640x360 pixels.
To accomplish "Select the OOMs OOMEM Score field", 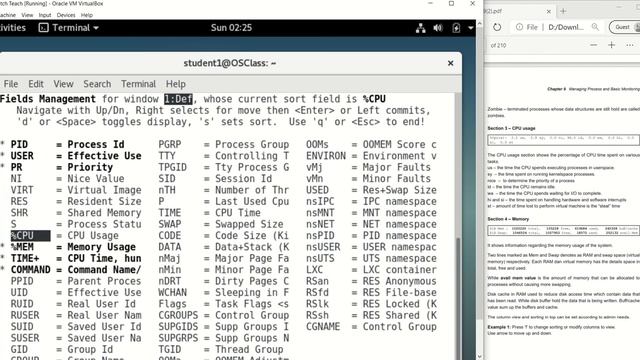I will (371, 144).
